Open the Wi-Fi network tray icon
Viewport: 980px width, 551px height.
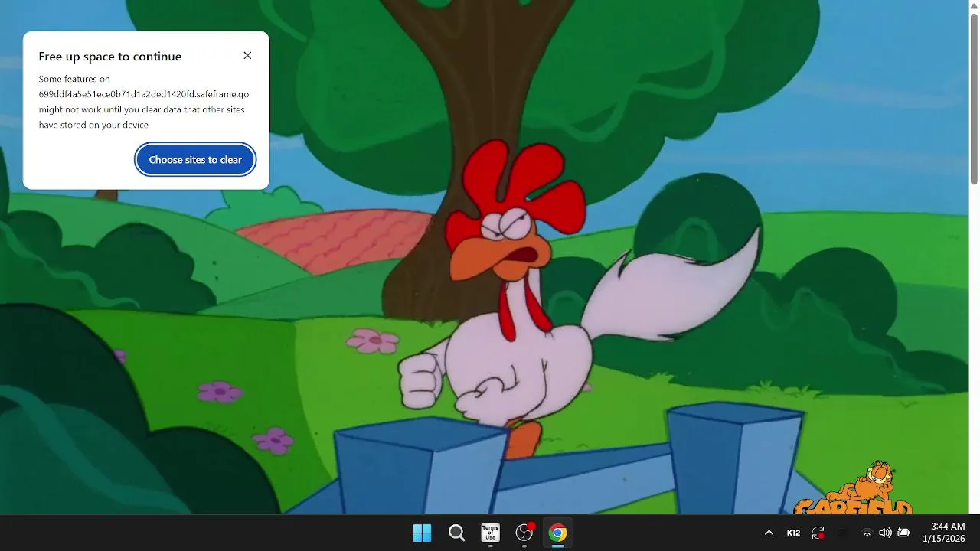(x=867, y=533)
